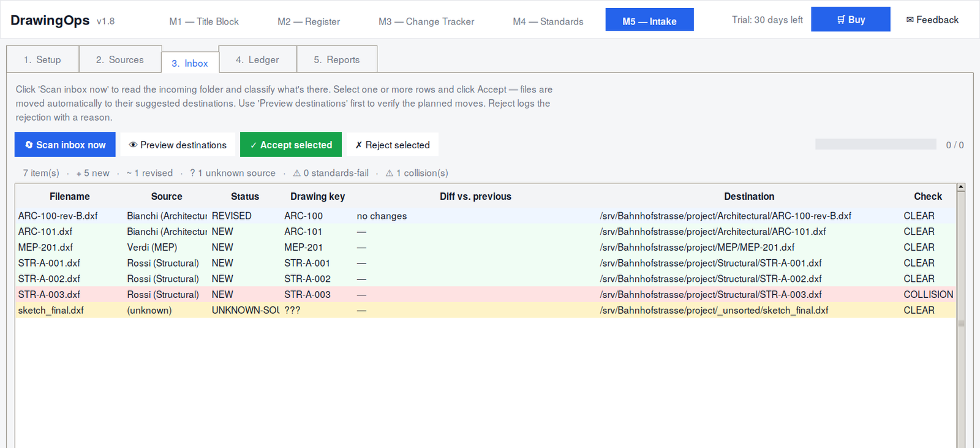Go to the 1. Setup tab
The width and height of the screenshot is (980, 448).
coord(42,59)
